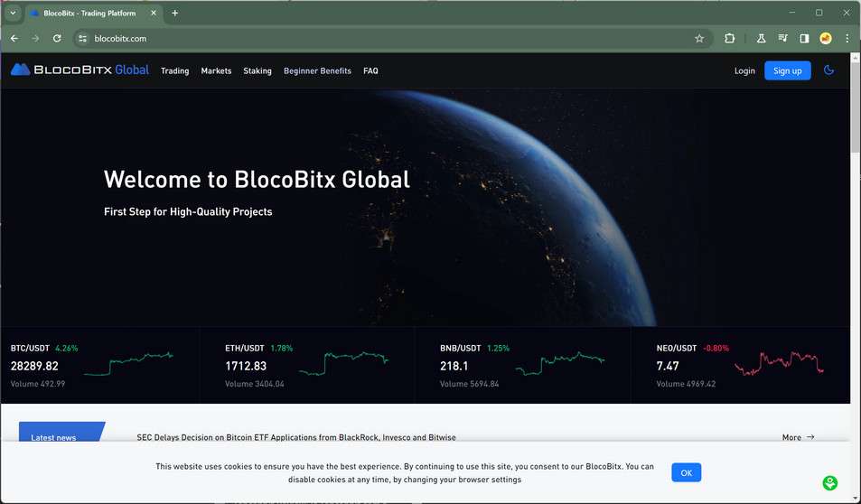Image resolution: width=861 pixels, height=504 pixels.
Task: Click the Sign up button
Action: coord(787,70)
